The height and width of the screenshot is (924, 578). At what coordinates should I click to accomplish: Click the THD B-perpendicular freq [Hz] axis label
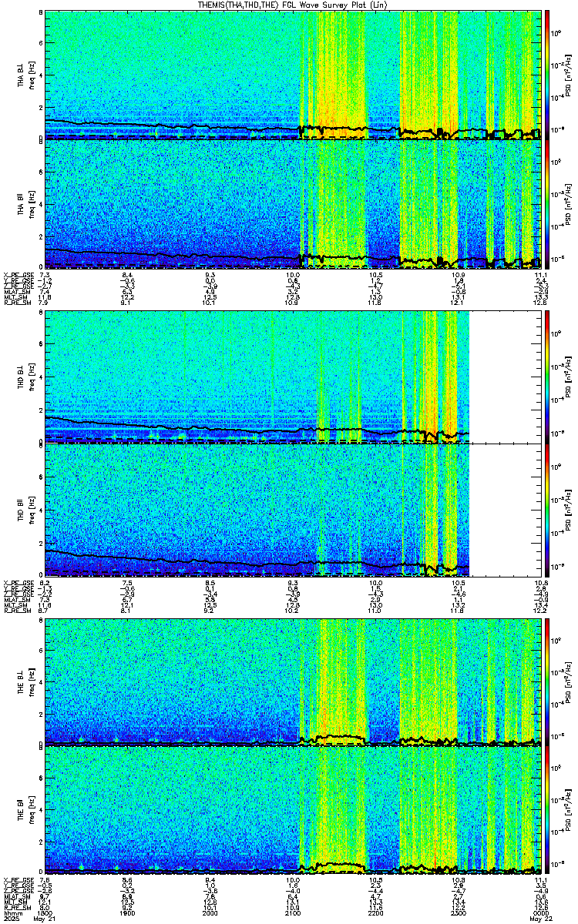[32, 377]
